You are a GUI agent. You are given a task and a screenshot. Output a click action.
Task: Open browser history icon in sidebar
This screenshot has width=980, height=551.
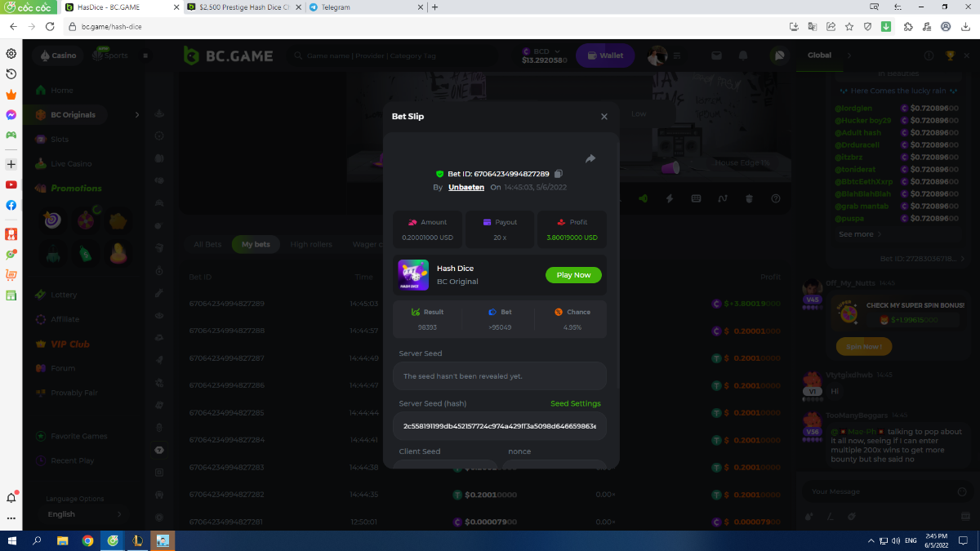(x=11, y=74)
